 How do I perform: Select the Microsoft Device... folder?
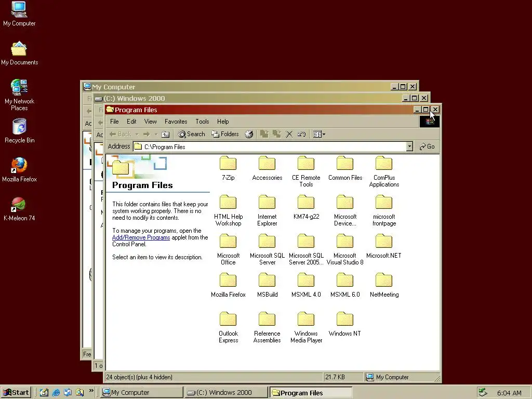point(345,210)
